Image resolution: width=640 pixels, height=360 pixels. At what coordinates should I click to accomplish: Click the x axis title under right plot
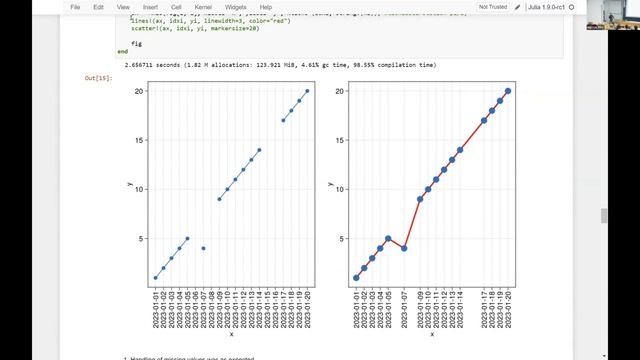click(432, 334)
